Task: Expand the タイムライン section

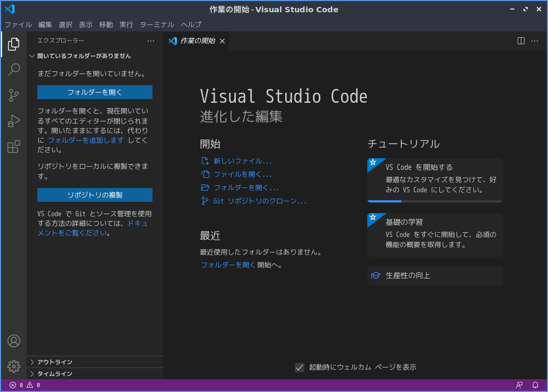Action: [x=95, y=373]
